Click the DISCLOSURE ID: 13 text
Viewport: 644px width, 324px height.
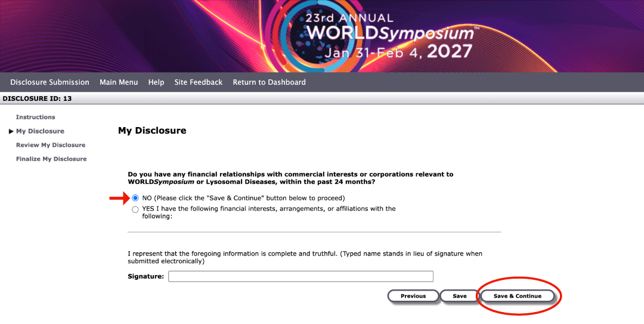[x=37, y=98]
